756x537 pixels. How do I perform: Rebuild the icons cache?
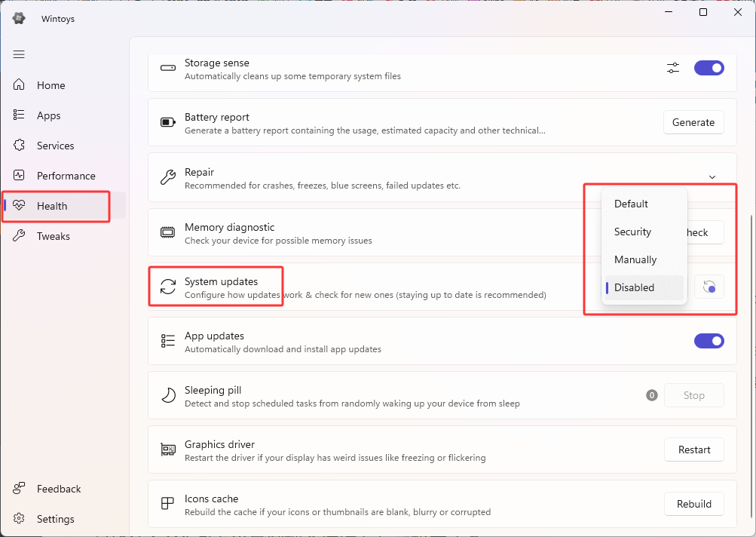pos(693,504)
